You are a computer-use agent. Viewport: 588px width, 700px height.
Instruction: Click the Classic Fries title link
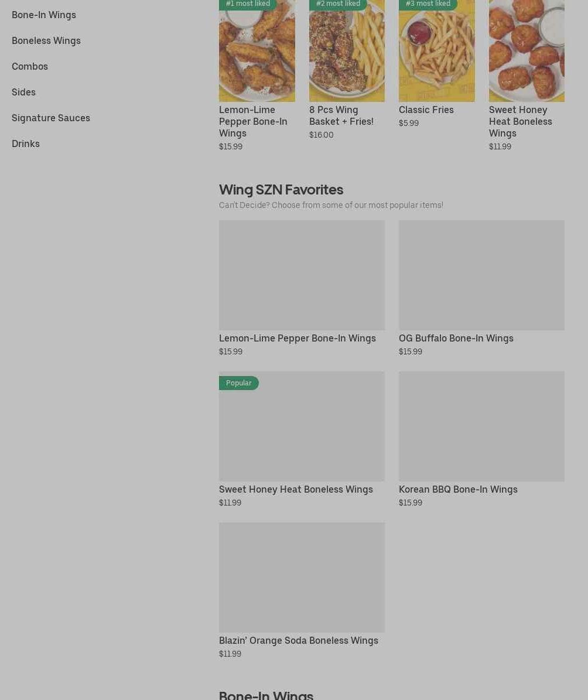(426, 110)
